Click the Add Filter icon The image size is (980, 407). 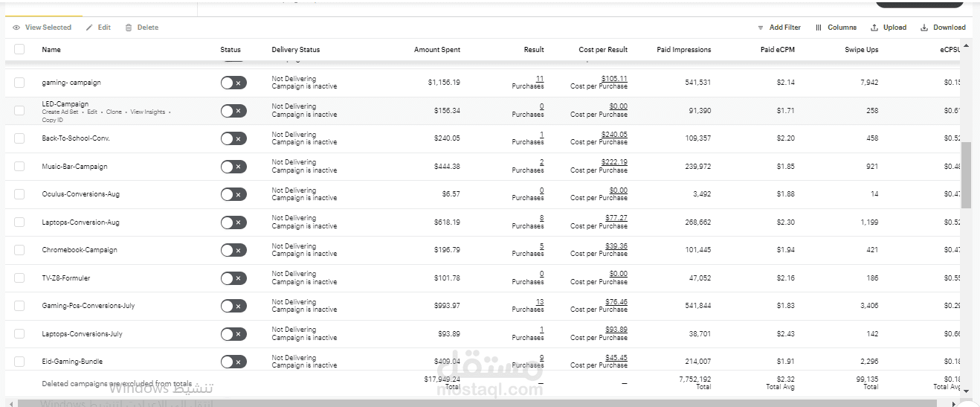point(761,28)
